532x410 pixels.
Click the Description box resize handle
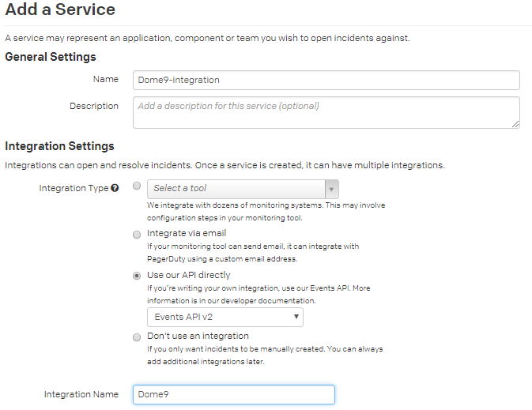click(x=515, y=124)
